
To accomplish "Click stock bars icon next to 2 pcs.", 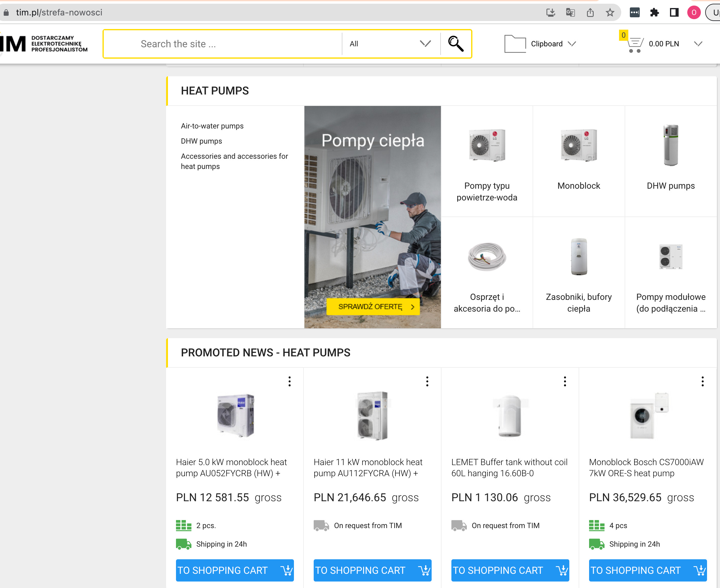I will click(184, 525).
